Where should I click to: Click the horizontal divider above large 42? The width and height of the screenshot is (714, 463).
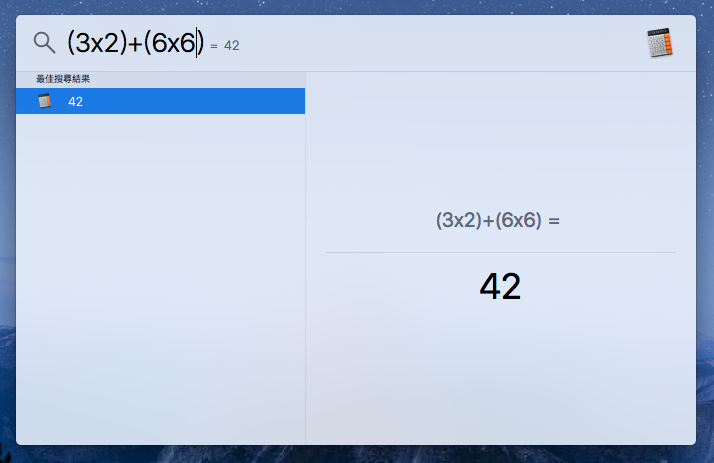pyautogui.click(x=500, y=253)
